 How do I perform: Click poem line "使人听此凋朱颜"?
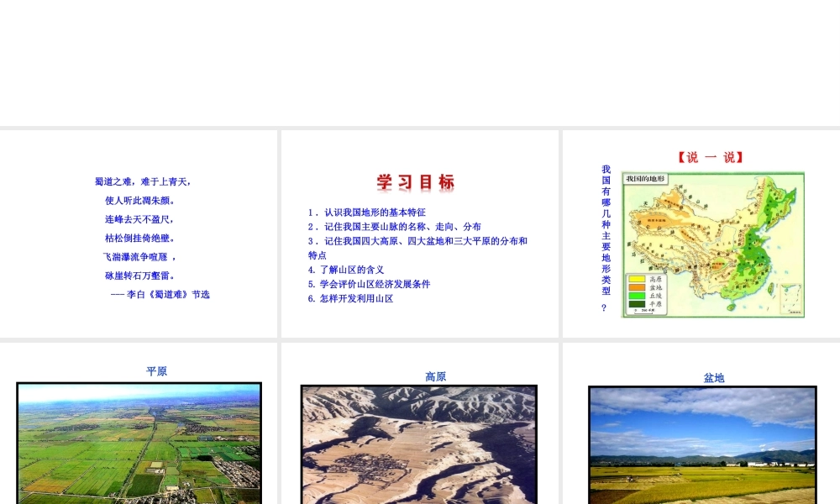point(140,201)
